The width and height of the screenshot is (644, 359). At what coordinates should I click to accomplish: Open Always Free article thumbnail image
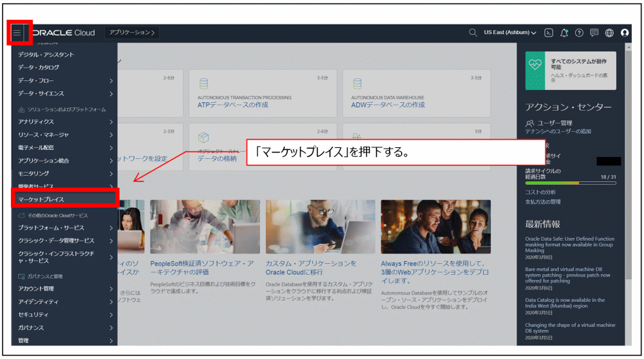tap(436, 226)
